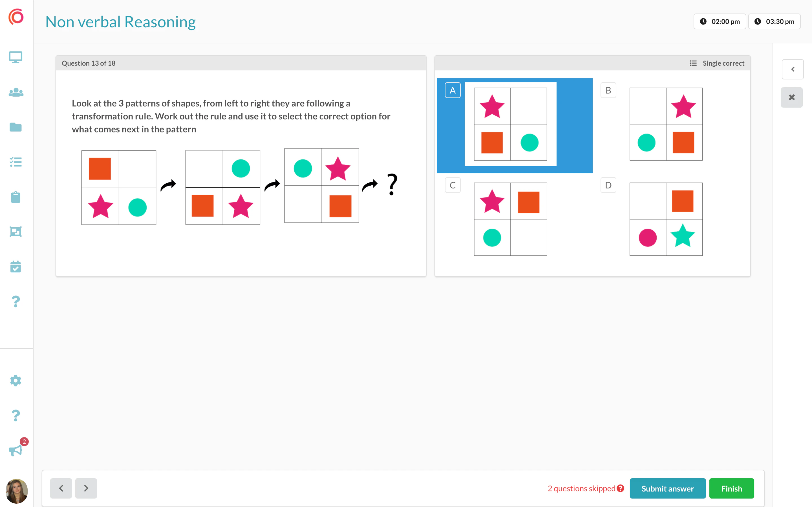Viewport: 812px width, 507px height.
Task: Open the folder section in sidebar
Action: pyautogui.click(x=16, y=127)
